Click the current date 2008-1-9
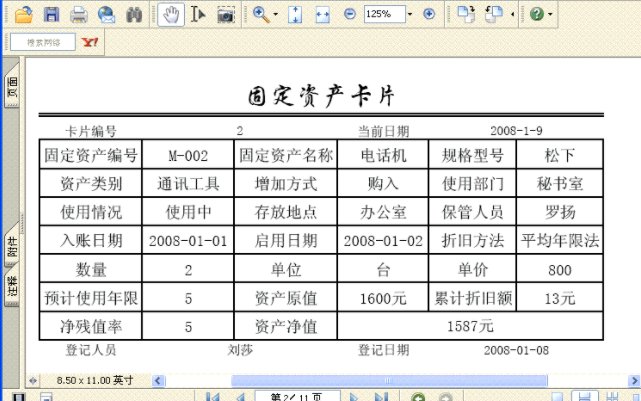 coord(516,131)
